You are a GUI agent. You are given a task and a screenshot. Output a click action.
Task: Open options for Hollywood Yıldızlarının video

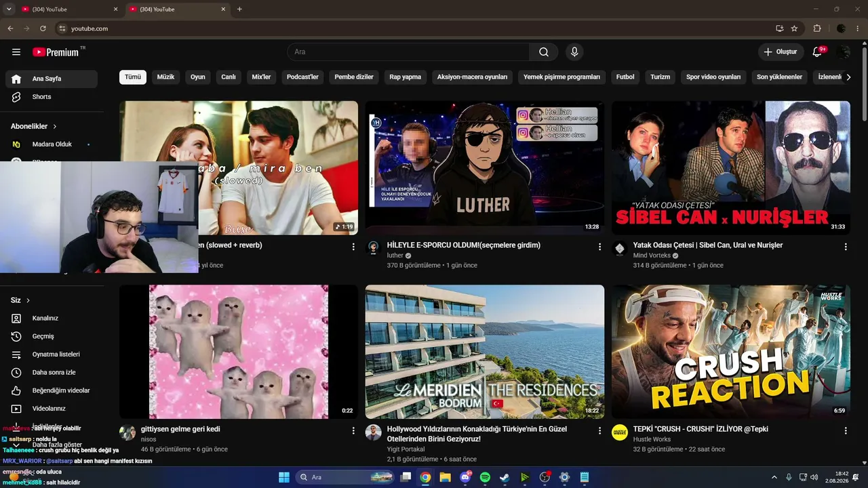(599, 431)
